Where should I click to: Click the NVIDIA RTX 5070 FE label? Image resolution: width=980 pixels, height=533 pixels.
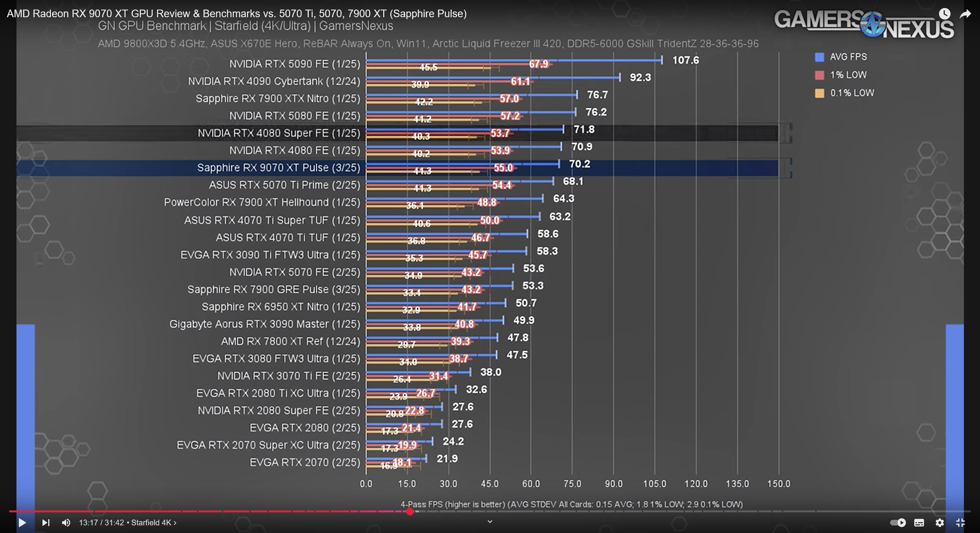(295, 272)
